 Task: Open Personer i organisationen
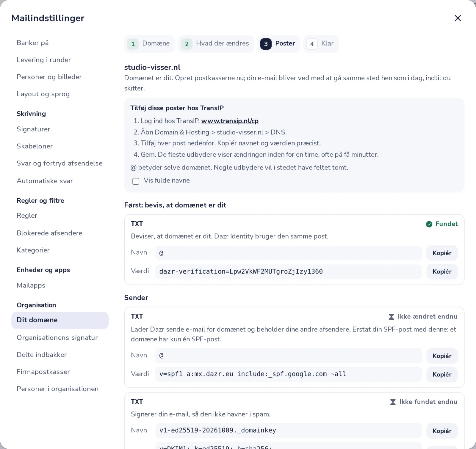(60, 389)
